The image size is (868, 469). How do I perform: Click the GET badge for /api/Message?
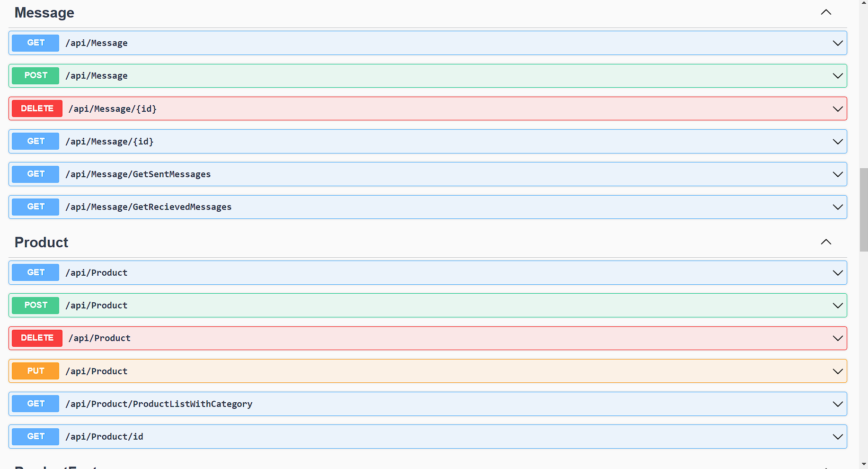pos(35,43)
